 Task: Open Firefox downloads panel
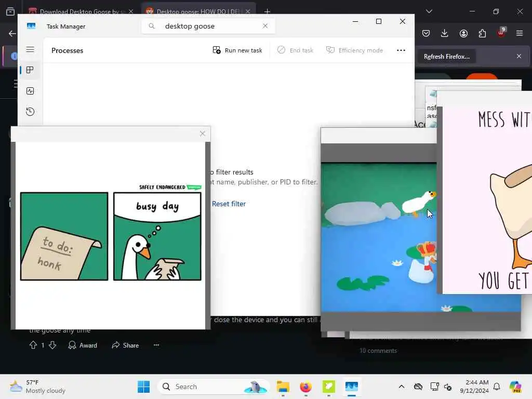point(445,33)
